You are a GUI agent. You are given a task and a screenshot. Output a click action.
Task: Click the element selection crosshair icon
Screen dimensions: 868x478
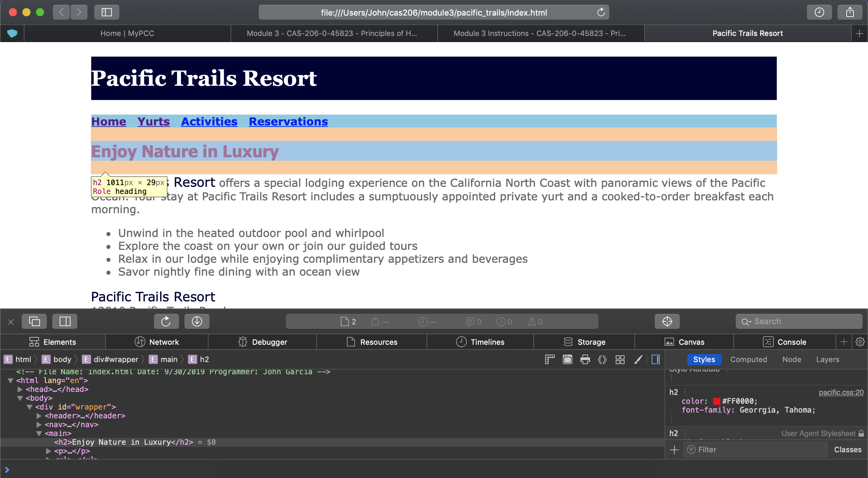[x=667, y=321]
